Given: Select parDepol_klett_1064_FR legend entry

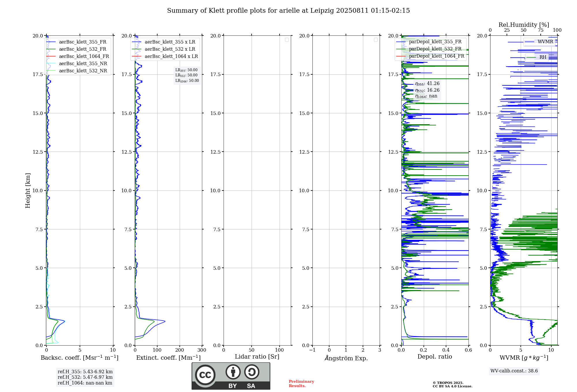Looking at the screenshot, I should click(x=430, y=56).
